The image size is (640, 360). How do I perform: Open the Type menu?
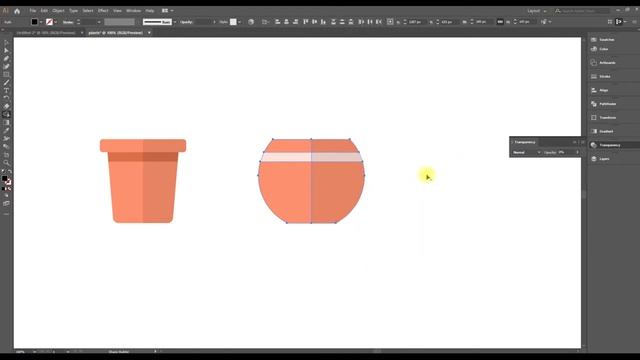coord(73,11)
